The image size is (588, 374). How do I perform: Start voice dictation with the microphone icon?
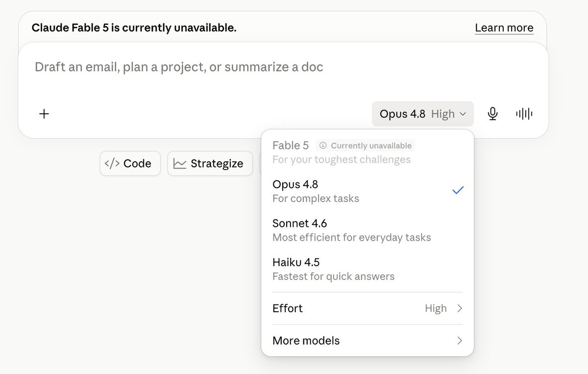(493, 114)
